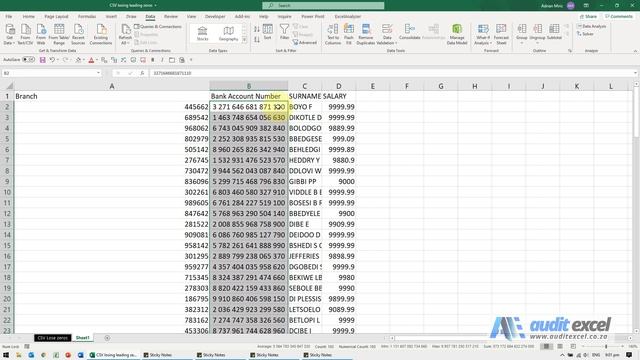Image resolution: width=640 pixels, height=360 pixels.
Task: Open Advanced filter options
Action: 304,42
